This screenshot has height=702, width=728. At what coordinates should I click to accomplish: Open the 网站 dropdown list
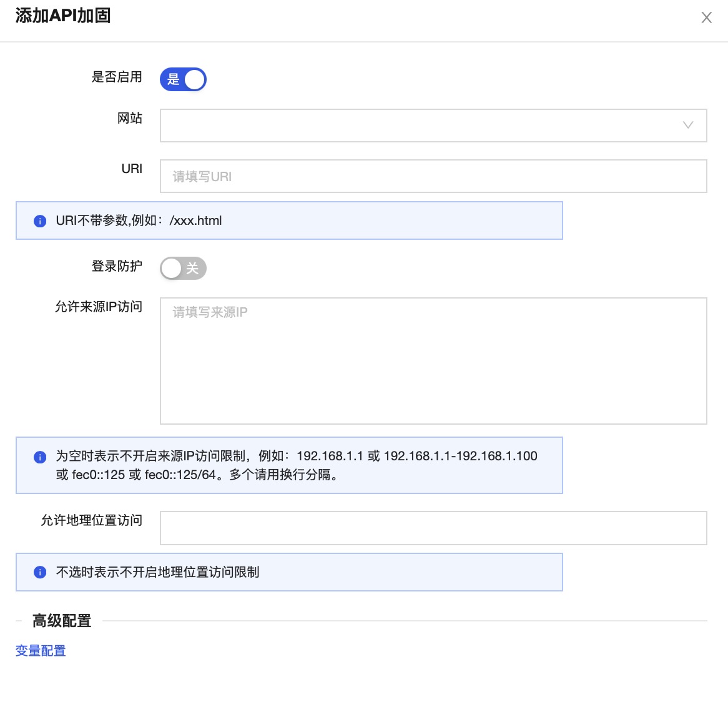[x=425, y=126]
